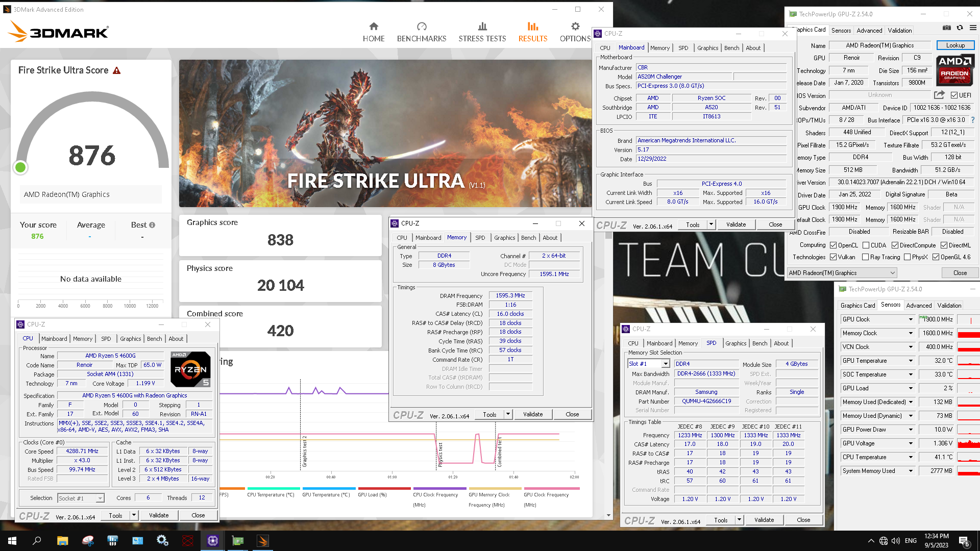This screenshot has width=980, height=551.
Task: Open taskbar search magnifier
Action: [37, 541]
